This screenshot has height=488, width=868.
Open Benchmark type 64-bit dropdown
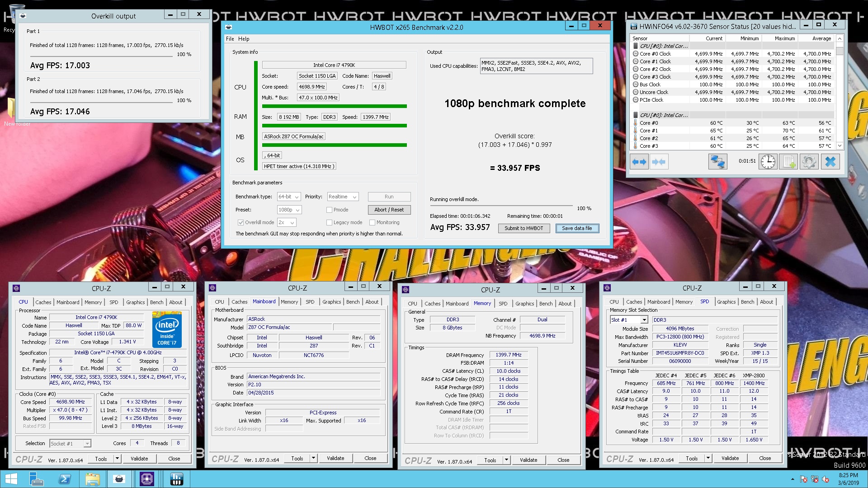[x=289, y=197]
